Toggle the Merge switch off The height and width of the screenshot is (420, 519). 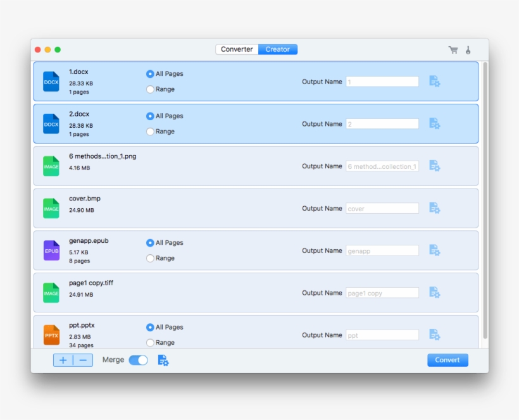coord(138,360)
